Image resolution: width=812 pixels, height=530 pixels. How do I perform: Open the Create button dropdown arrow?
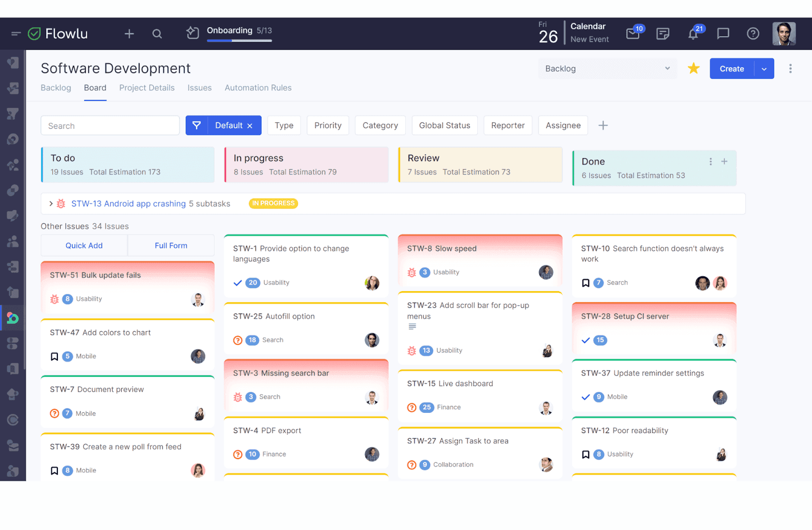(764, 68)
